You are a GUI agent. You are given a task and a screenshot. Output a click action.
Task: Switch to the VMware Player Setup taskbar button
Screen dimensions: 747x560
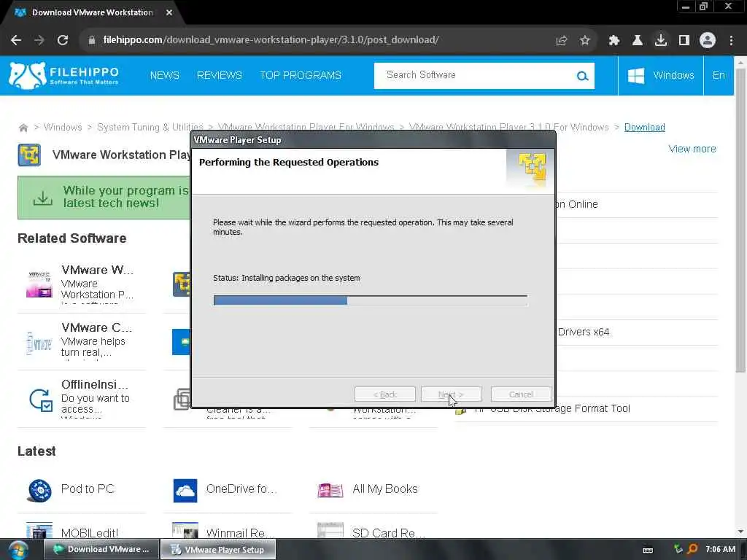[217, 550]
